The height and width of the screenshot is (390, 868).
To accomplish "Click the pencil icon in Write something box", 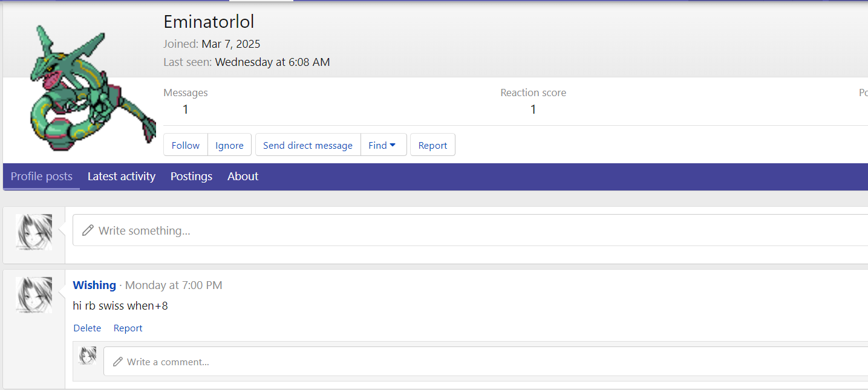I will click(88, 230).
